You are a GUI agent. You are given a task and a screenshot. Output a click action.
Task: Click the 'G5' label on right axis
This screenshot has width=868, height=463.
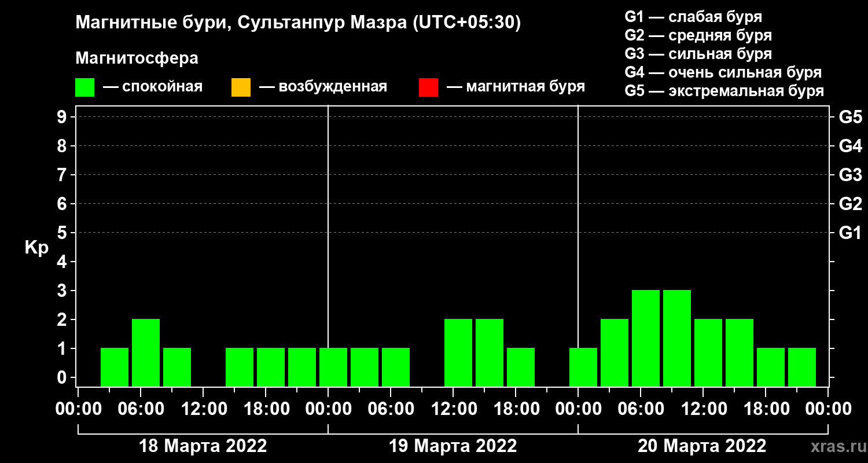pos(850,117)
